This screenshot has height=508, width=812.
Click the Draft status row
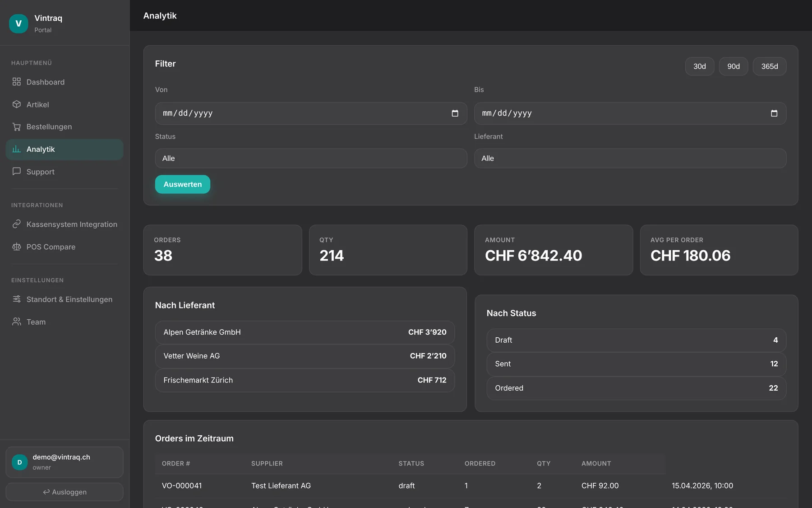[x=637, y=340]
